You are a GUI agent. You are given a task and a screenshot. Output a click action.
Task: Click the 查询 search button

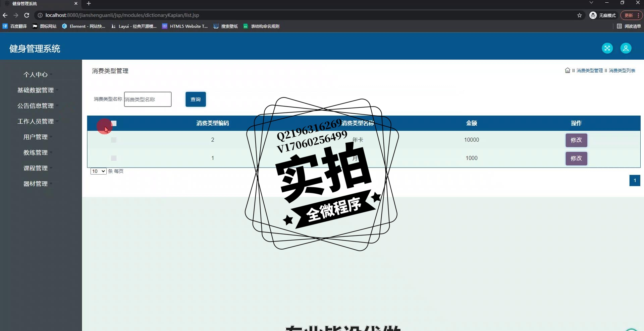pyautogui.click(x=196, y=99)
